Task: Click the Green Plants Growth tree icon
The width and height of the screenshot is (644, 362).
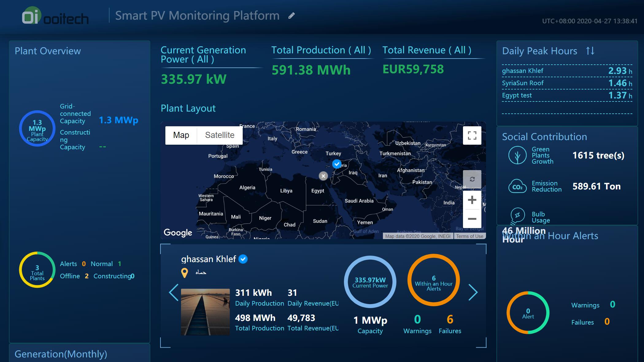Action: (x=517, y=155)
